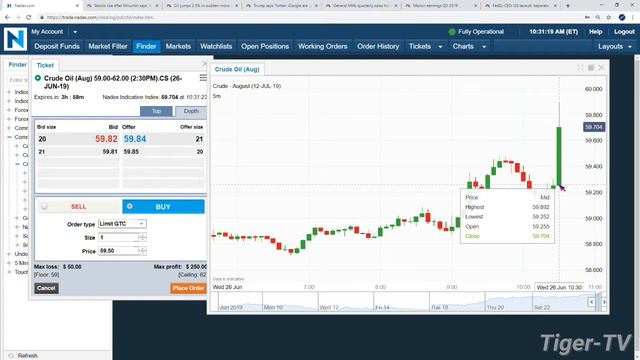Click the My Account label
Screen dimensions: 640x360
click(47, 32)
